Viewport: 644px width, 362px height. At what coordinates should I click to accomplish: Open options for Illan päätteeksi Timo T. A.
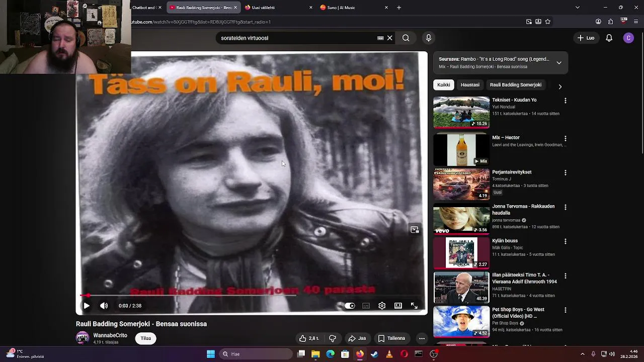[565, 276]
